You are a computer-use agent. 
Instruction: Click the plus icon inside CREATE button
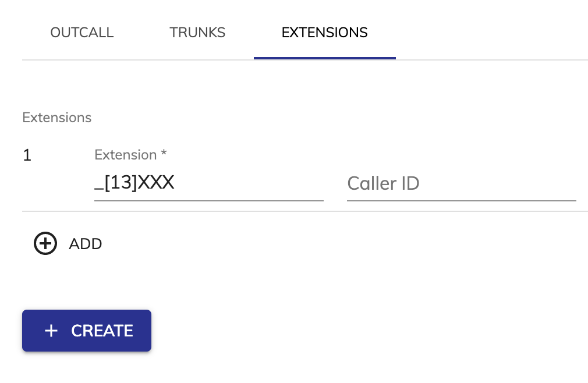[51, 331]
